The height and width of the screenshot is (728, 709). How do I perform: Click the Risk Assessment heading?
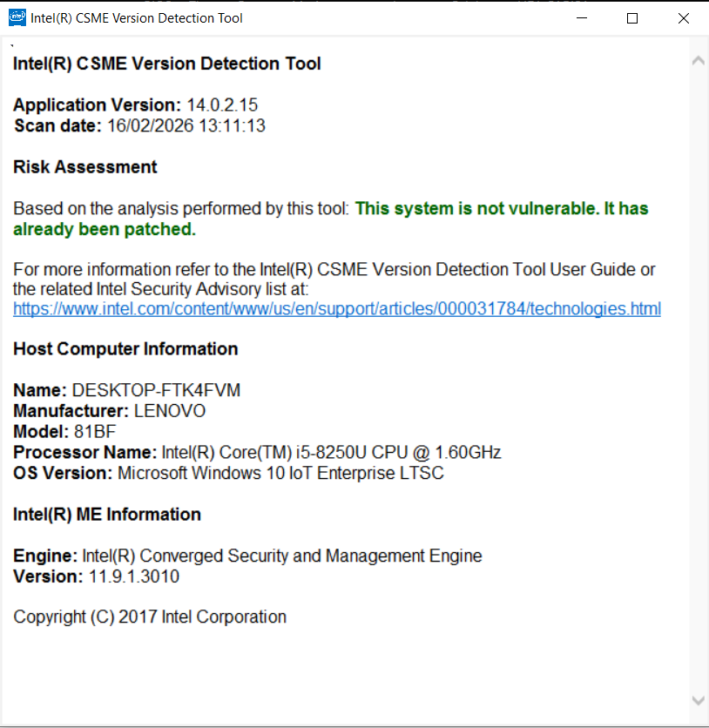[x=85, y=167]
